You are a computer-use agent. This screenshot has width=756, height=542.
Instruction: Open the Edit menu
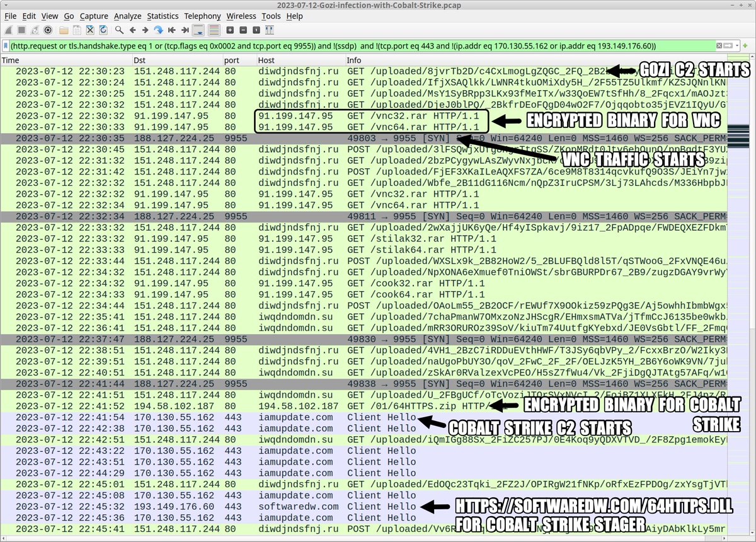point(30,16)
